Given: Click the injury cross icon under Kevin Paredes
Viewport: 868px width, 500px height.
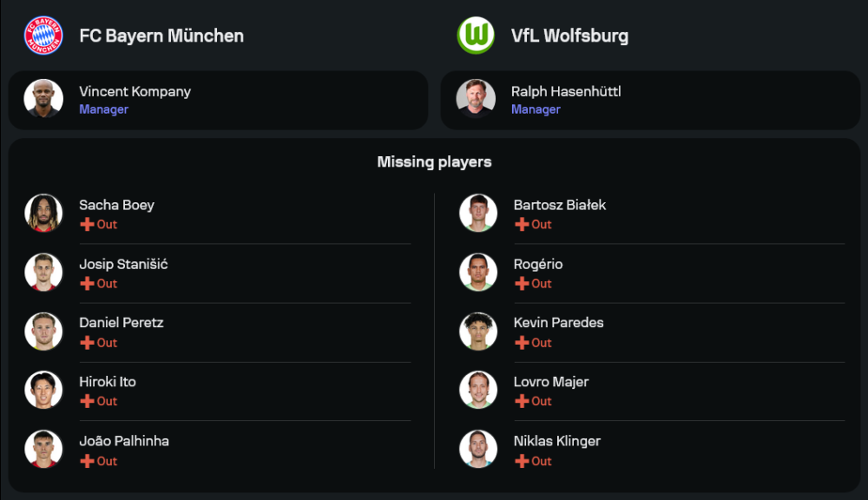Looking at the screenshot, I should pyautogui.click(x=522, y=343).
